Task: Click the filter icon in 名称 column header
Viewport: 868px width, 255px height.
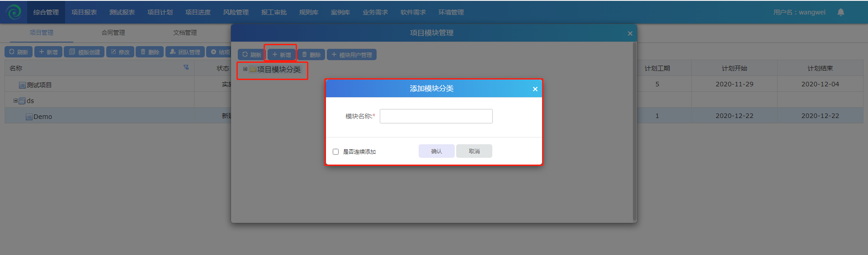Action: 186,67
